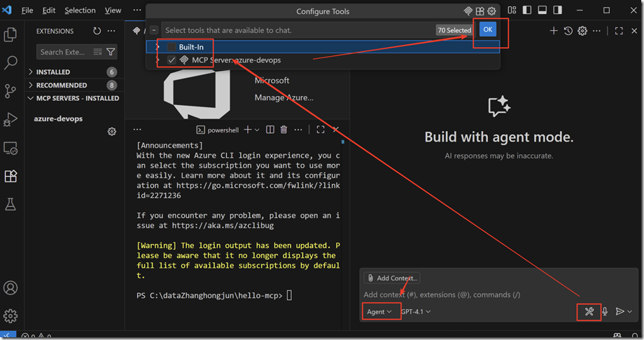Uncheck the MCP Server azure-devops checkbox
The height and width of the screenshot is (340, 644).
coord(171,60)
